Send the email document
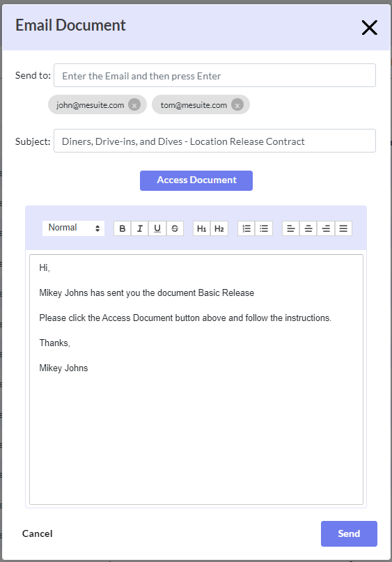 349,533
